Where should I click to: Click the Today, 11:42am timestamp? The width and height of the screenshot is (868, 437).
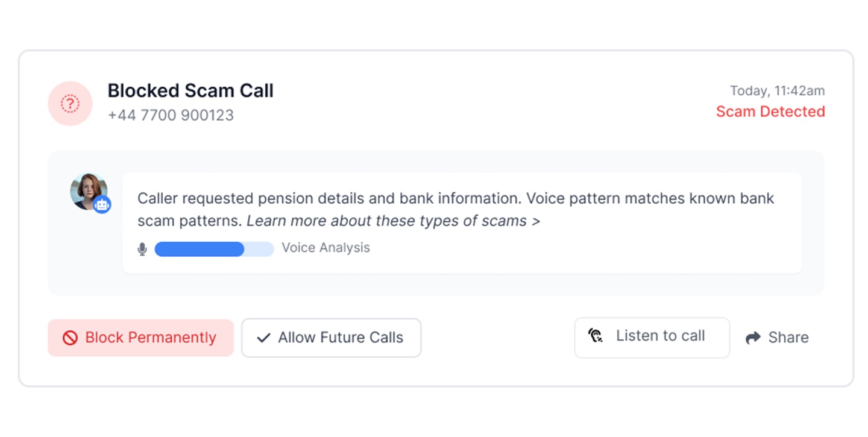coord(777,90)
